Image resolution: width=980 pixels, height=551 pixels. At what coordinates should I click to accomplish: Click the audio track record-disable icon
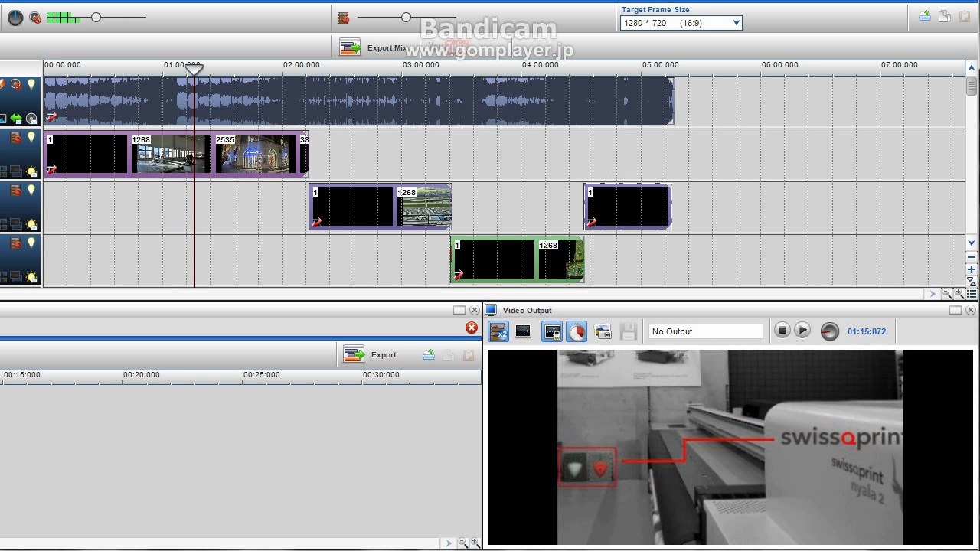[15, 84]
